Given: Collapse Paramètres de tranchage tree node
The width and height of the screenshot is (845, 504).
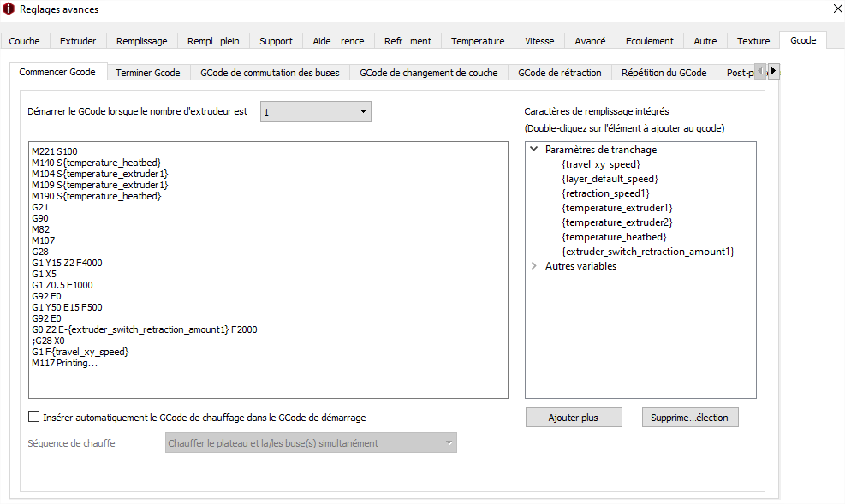Looking at the screenshot, I should pos(534,149).
